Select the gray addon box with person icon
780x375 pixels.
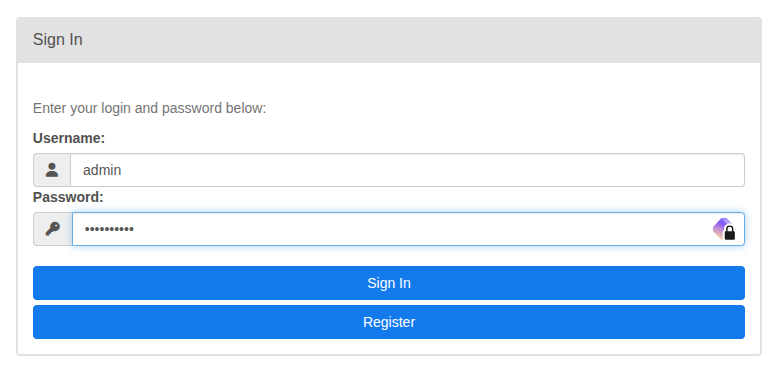click(x=52, y=170)
